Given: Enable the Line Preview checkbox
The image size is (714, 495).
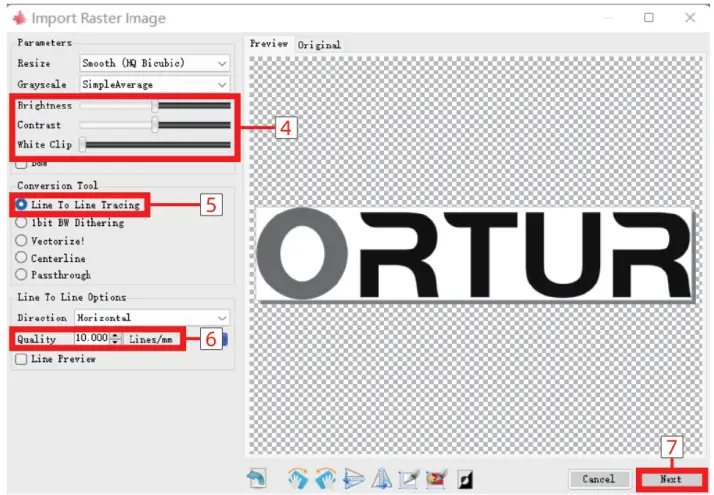Looking at the screenshot, I should coord(21,359).
